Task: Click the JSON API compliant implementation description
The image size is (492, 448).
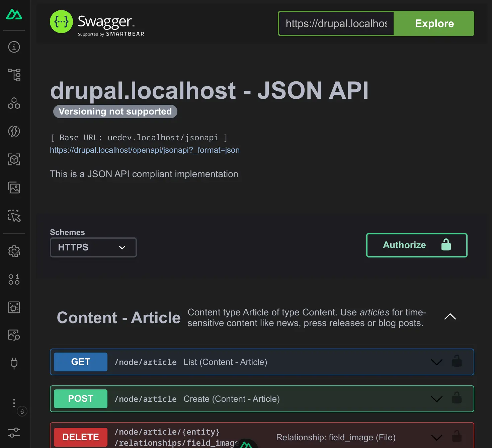Action: click(144, 174)
